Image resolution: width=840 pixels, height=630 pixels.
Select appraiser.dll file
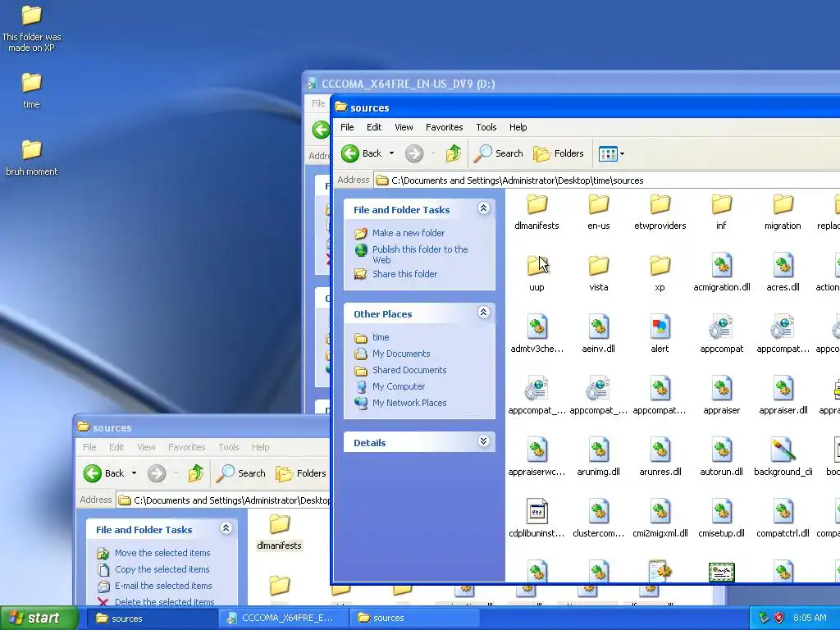[x=783, y=397]
